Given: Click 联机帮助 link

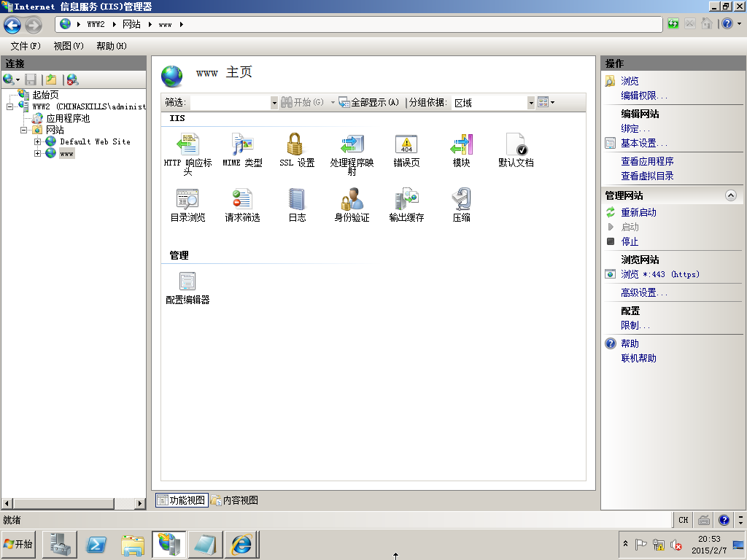Looking at the screenshot, I should point(638,358).
